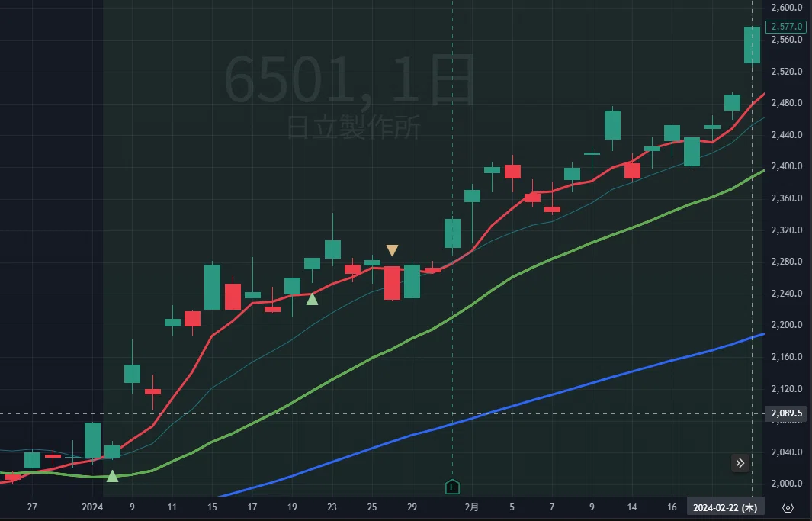This screenshot has width=812, height=521.
Task: Click the 16 date label on time axis
Action: point(672,507)
